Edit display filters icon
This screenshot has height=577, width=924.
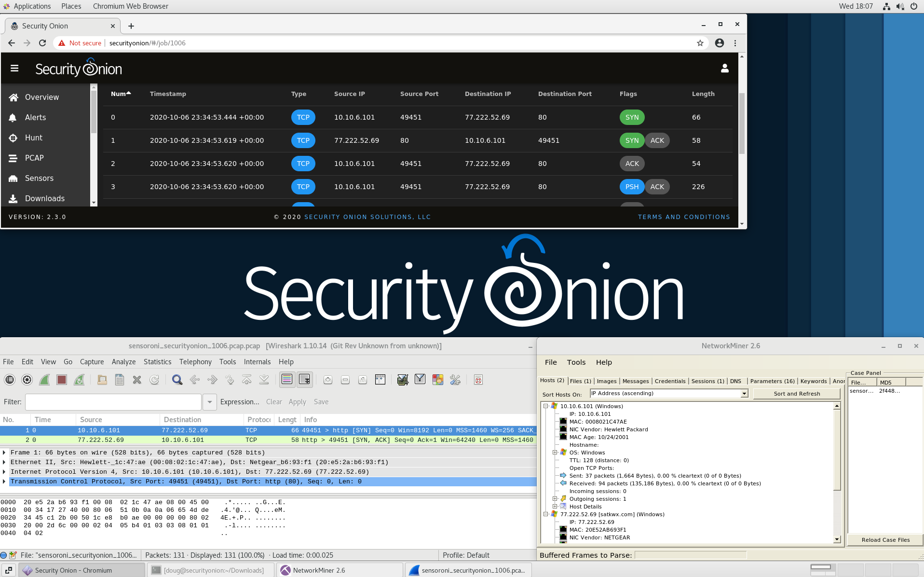coord(420,380)
